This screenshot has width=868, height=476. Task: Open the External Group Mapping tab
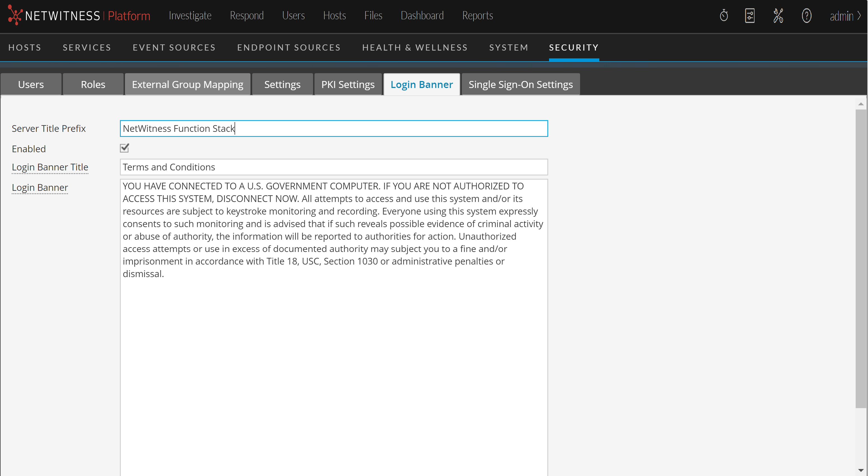187,84
